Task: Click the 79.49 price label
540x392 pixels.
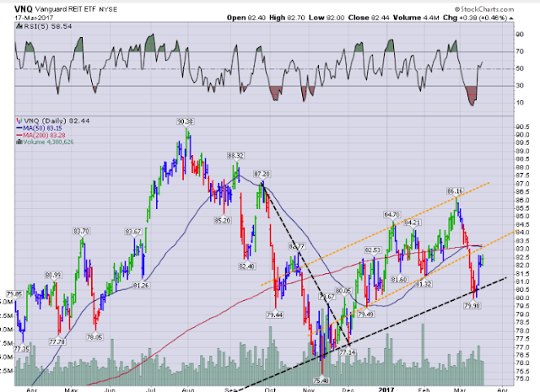Action: [365, 314]
